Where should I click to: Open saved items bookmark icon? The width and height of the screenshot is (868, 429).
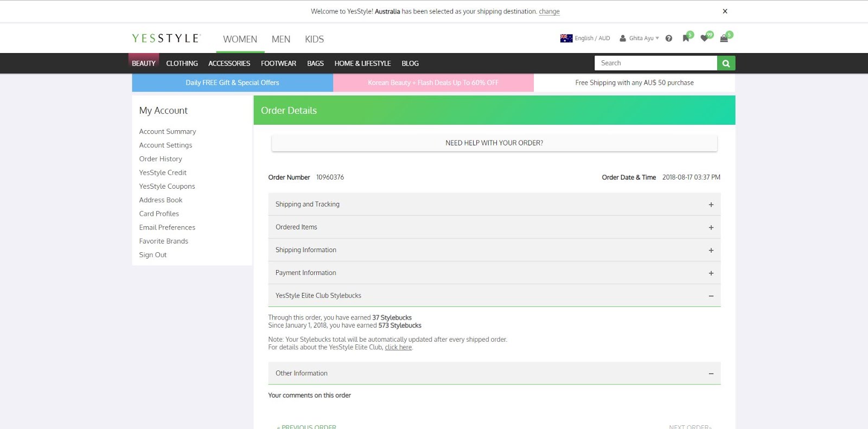pyautogui.click(x=686, y=38)
